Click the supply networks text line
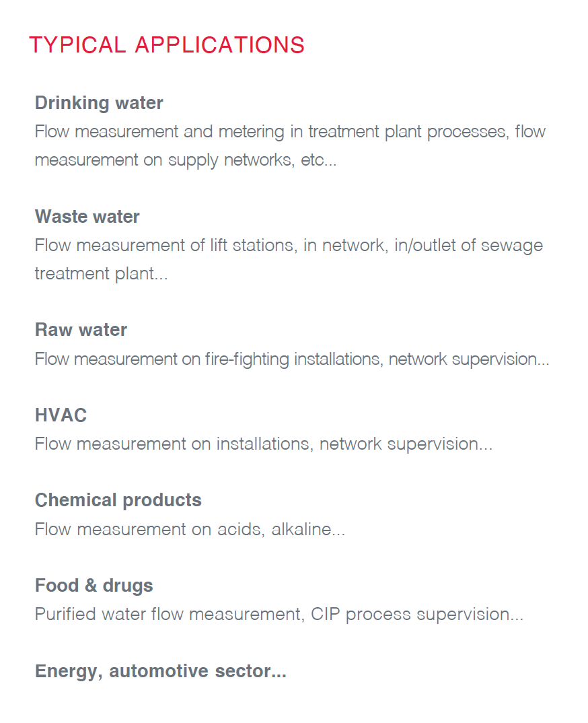 point(186,160)
